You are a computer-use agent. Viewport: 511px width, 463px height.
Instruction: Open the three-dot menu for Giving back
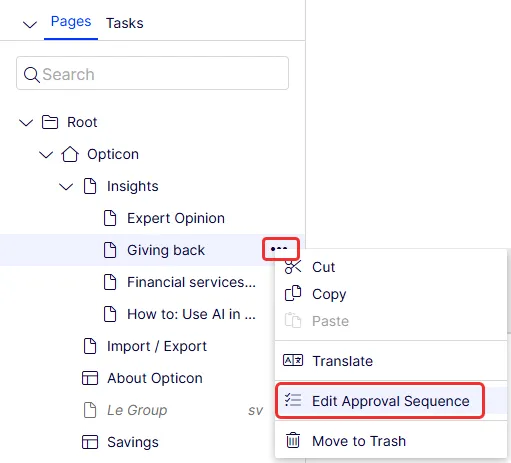click(x=279, y=249)
